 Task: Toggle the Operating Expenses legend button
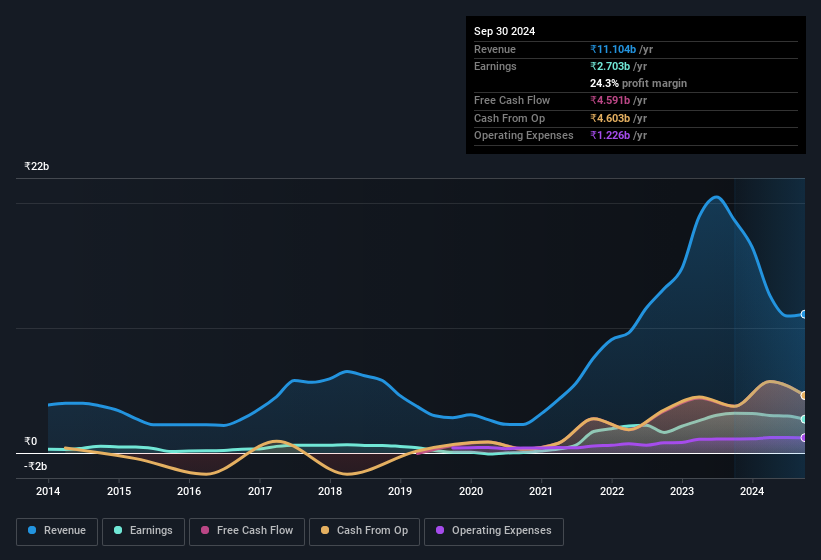tap(493, 532)
